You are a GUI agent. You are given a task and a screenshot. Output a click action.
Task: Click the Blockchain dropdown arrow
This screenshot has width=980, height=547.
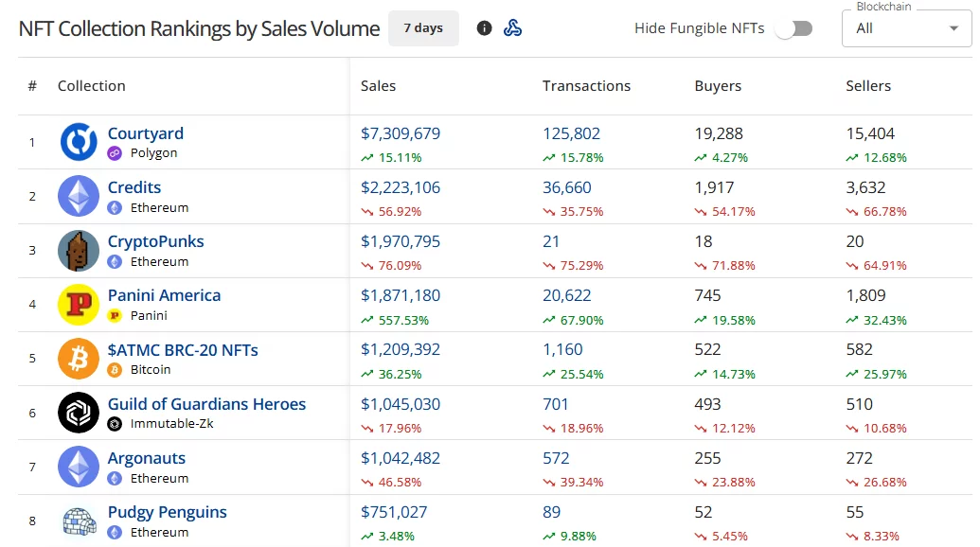953,28
